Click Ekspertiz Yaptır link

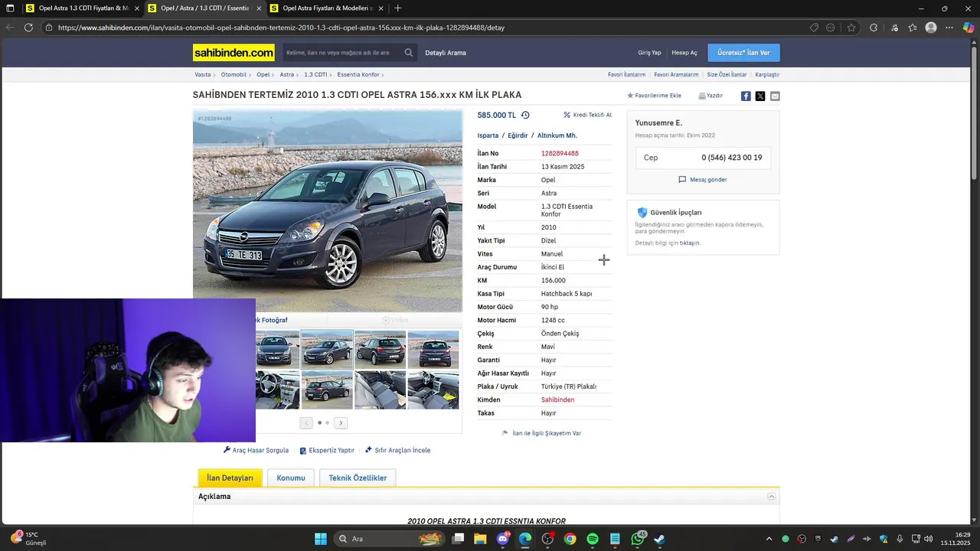327,450
